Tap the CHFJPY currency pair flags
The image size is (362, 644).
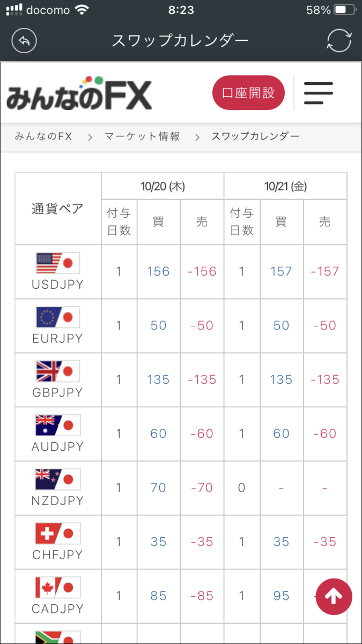57,532
